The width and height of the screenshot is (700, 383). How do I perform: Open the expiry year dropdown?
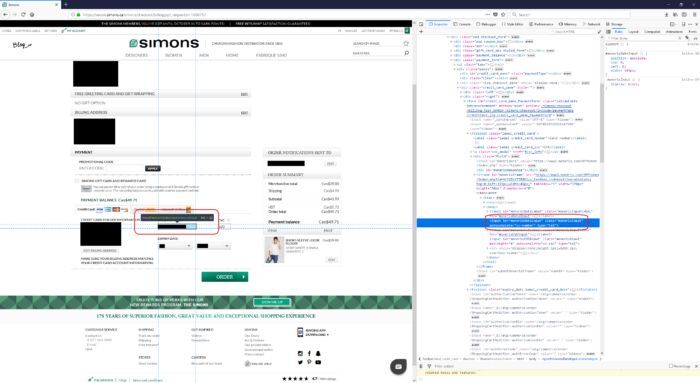point(213,246)
